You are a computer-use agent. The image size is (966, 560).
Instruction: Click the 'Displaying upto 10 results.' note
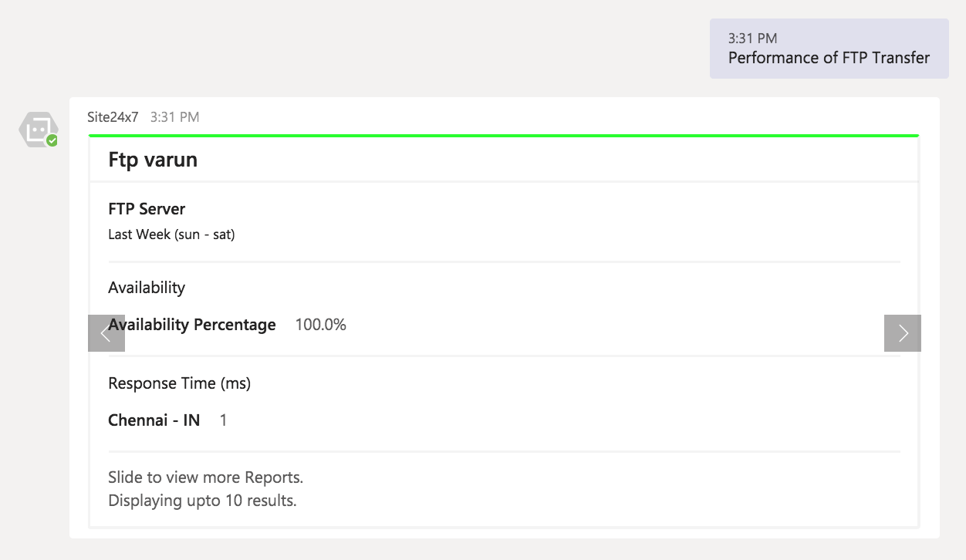coord(202,501)
